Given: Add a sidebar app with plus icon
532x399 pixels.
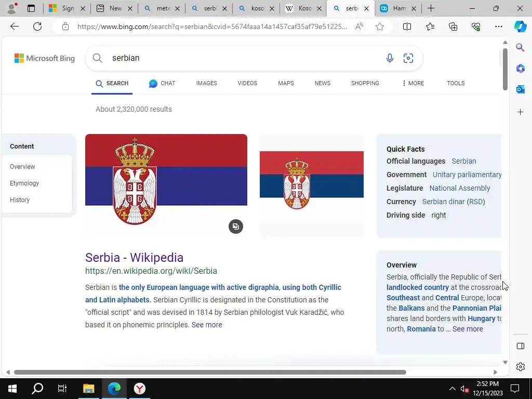Looking at the screenshot, I should click(520, 112).
